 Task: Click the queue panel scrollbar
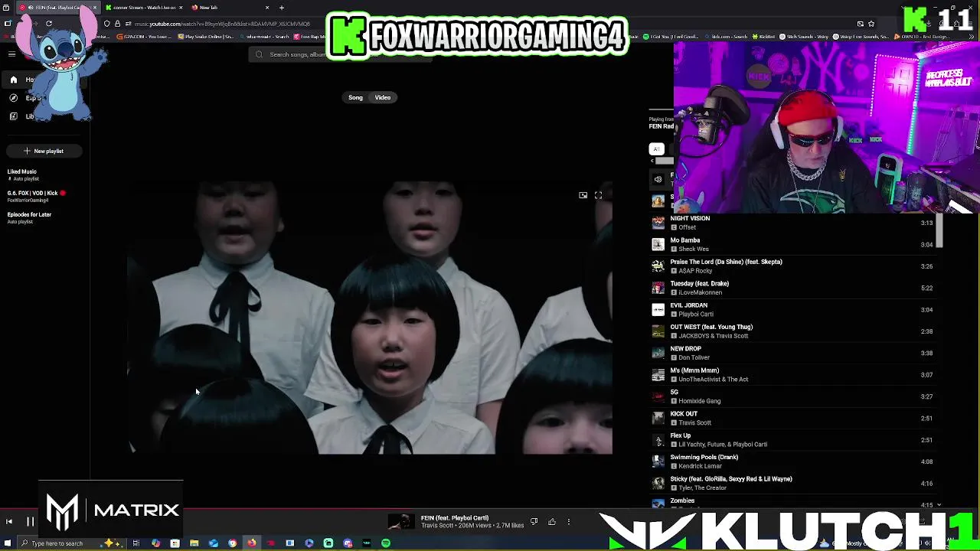point(939,231)
